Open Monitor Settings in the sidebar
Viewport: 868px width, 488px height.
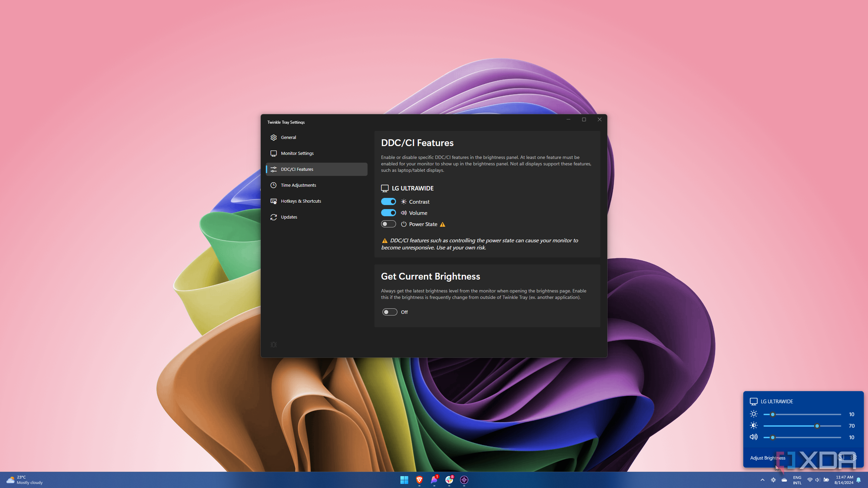click(317, 153)
